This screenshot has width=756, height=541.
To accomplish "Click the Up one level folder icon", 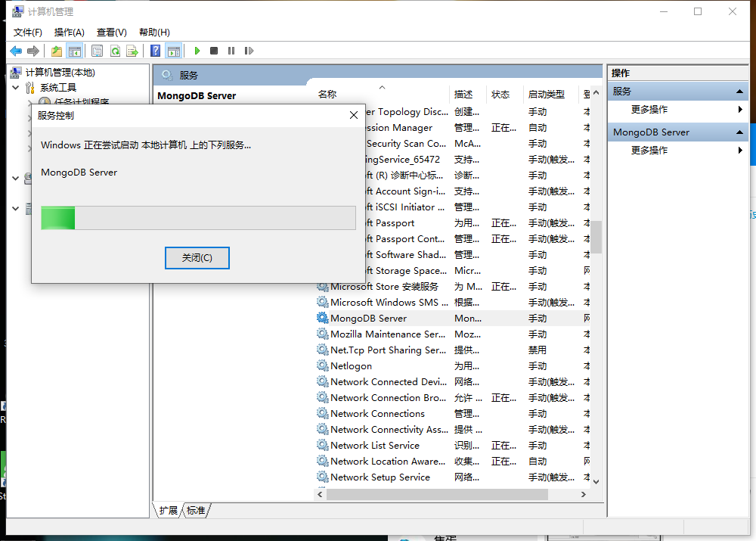I will pos(57,51).
